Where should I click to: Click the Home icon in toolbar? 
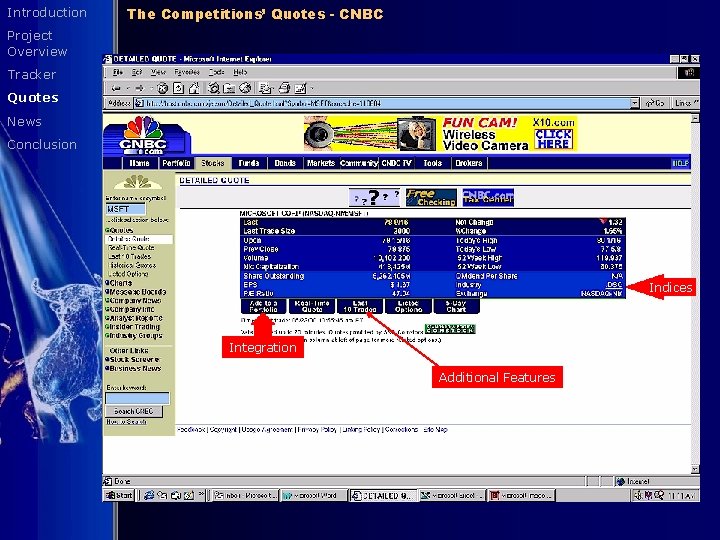click(194, 88)
